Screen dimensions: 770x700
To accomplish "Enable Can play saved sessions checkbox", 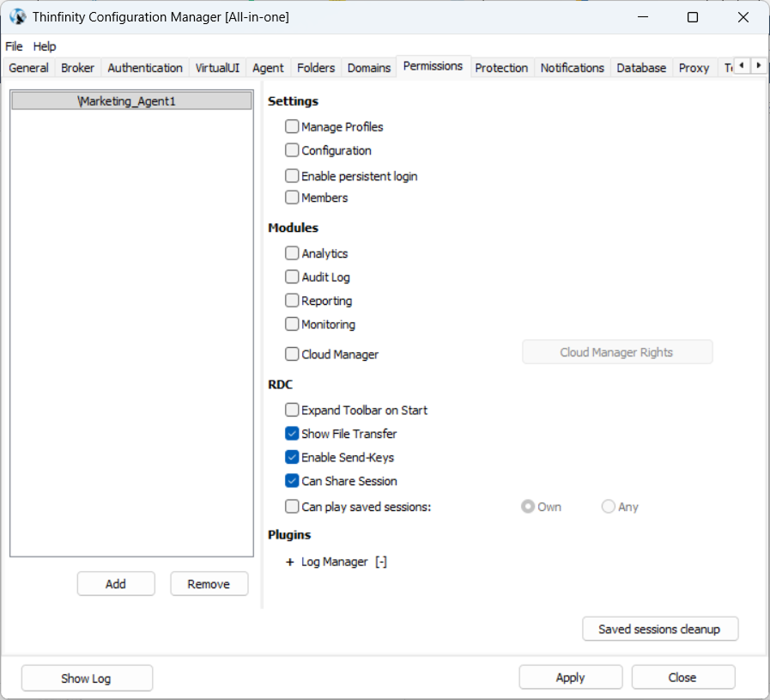I will pos(292,507).
